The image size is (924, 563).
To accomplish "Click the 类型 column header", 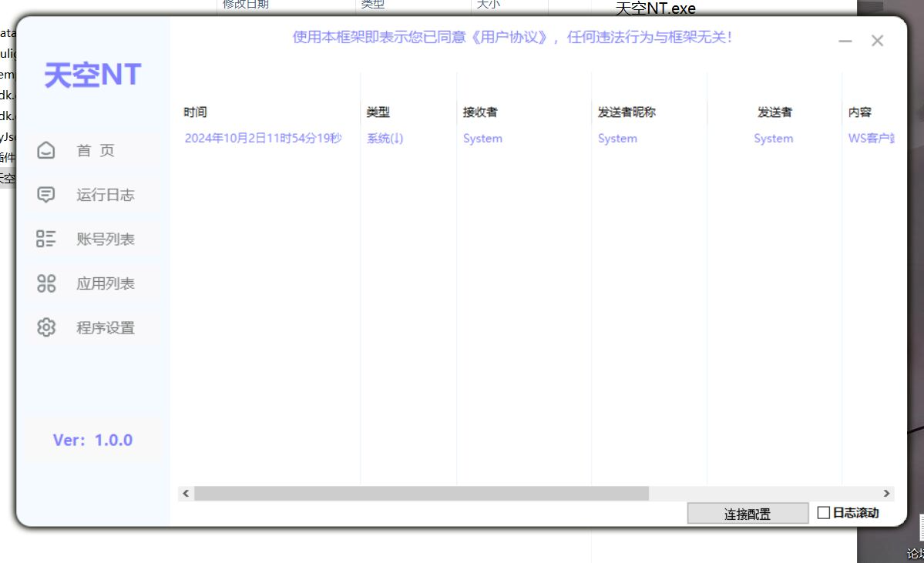I will point(378,112).
